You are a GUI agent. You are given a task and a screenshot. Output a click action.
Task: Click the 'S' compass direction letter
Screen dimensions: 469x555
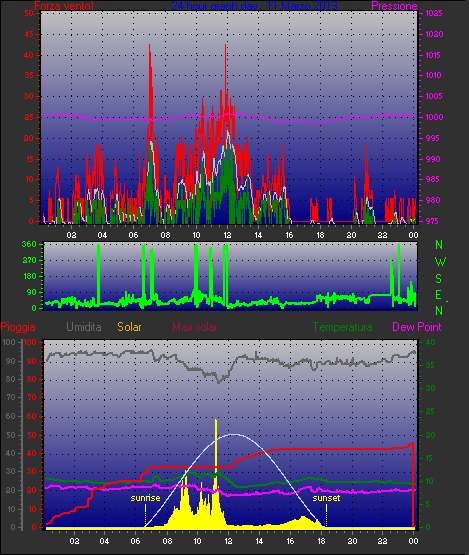439,279
